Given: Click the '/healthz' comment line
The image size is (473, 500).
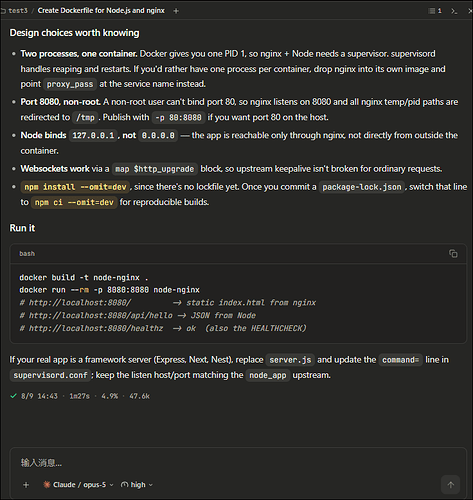Looking at the screenshot, I should coord(163,328).
